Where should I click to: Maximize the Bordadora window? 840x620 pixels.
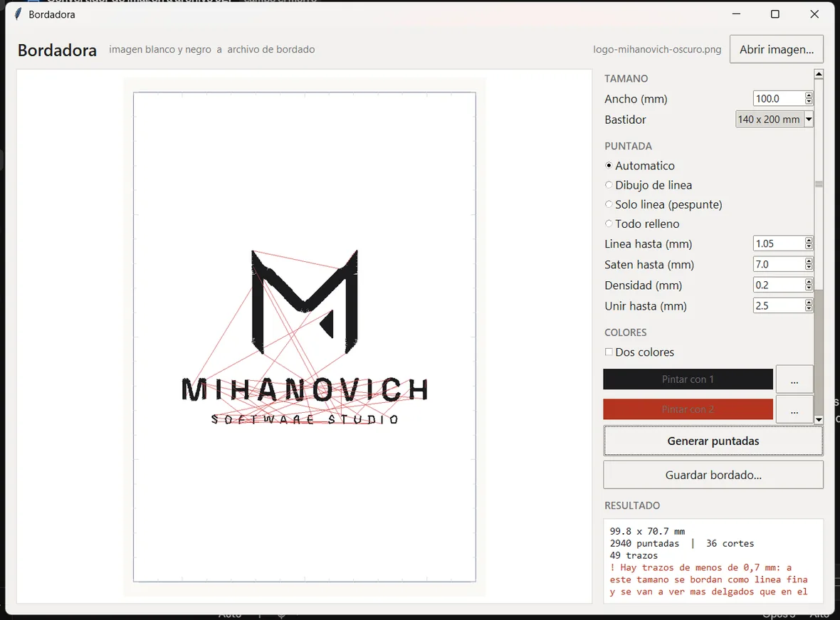click(775, 14)
